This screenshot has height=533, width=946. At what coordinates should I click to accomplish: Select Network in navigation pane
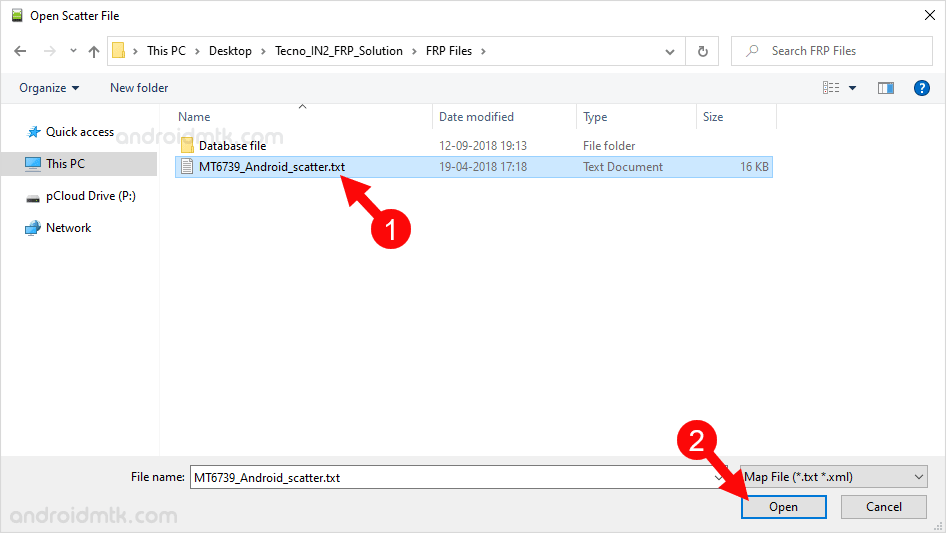(68, 228)
